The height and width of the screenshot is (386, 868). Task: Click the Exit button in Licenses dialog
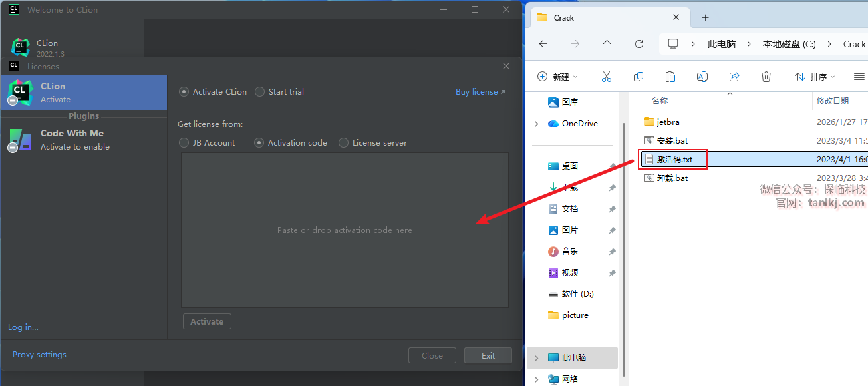(488, 355)
